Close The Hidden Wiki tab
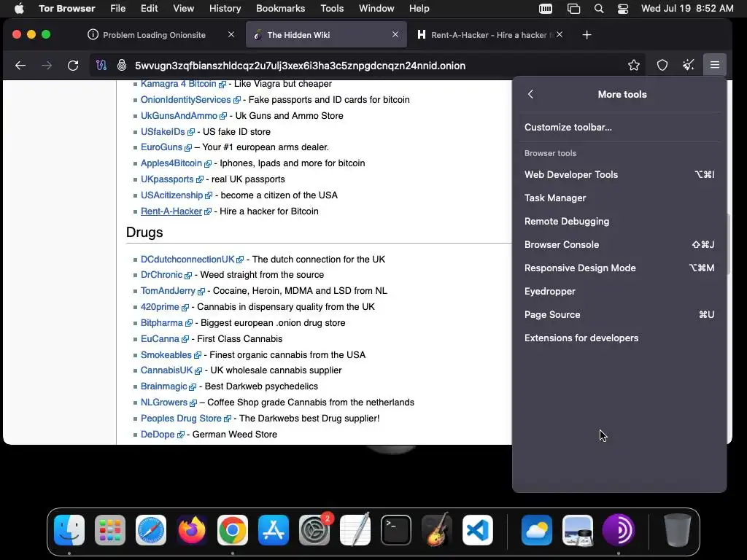747x560 pixels. (395, 34)
